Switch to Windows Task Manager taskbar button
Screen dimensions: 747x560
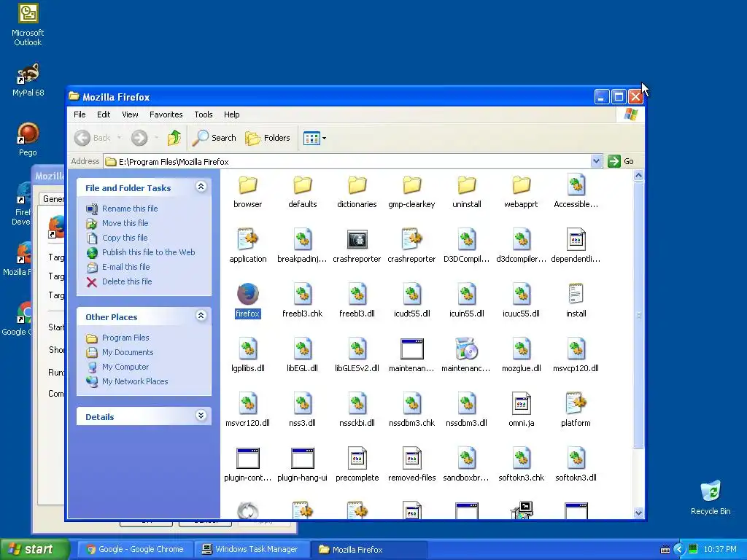tap(252, 550)
